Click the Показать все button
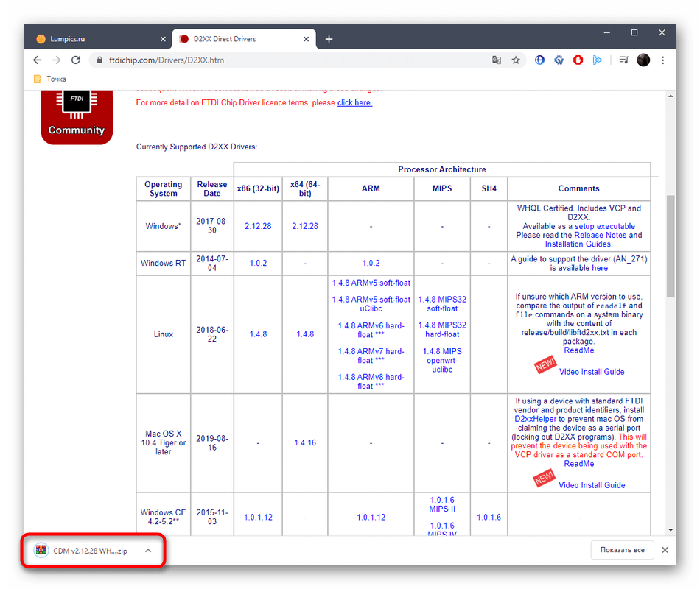This screenshot has width=700, height=589. (622, 550)
